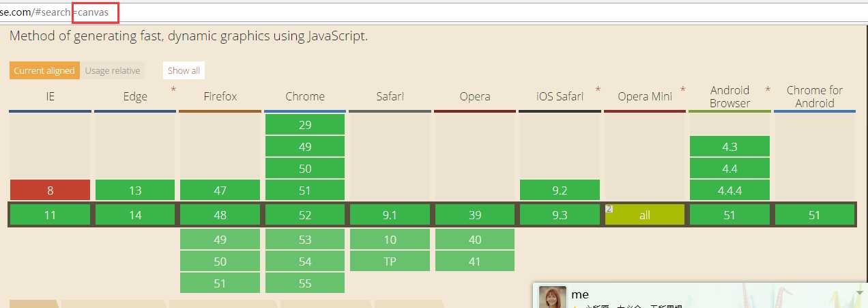868x308 pixels.
Task: Select the Edge 14 version cell
Action: 135,214
